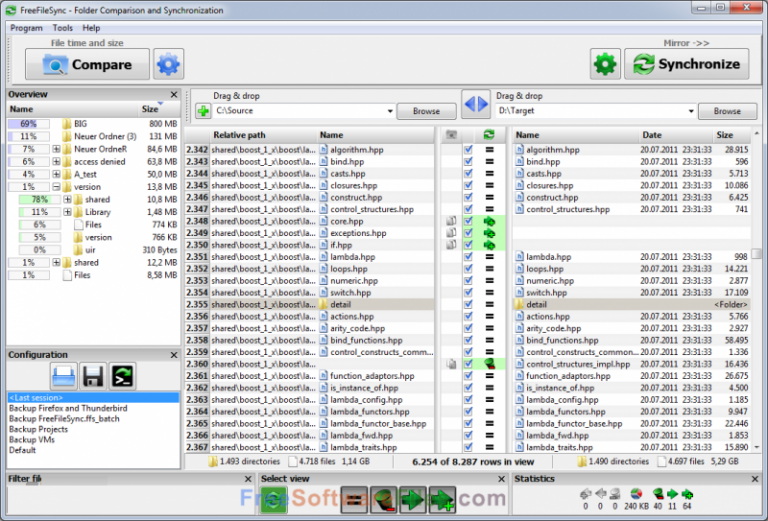Click the statistics delete icon above 40

(658, 494)
